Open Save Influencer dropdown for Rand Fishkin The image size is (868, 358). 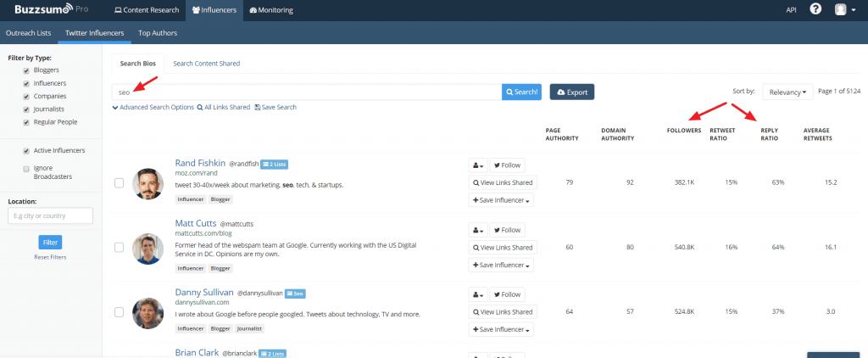pos(501,200)
